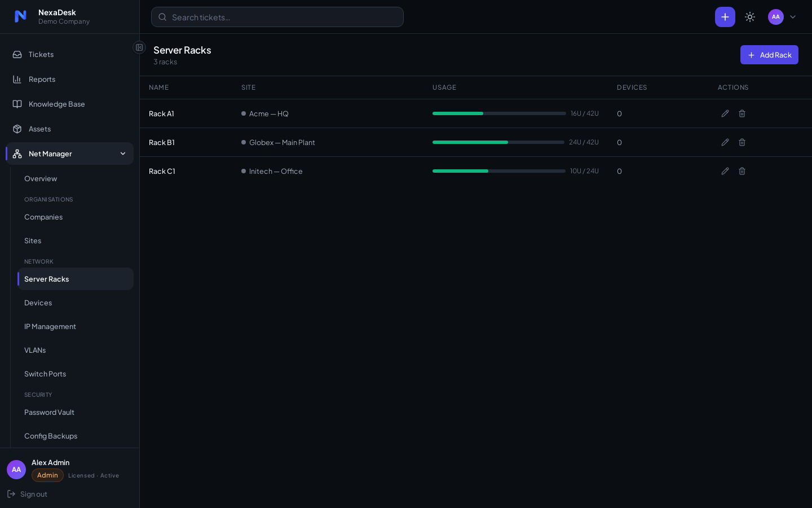Click the Tickets inbox icon
812x508 pixels.
17,55
